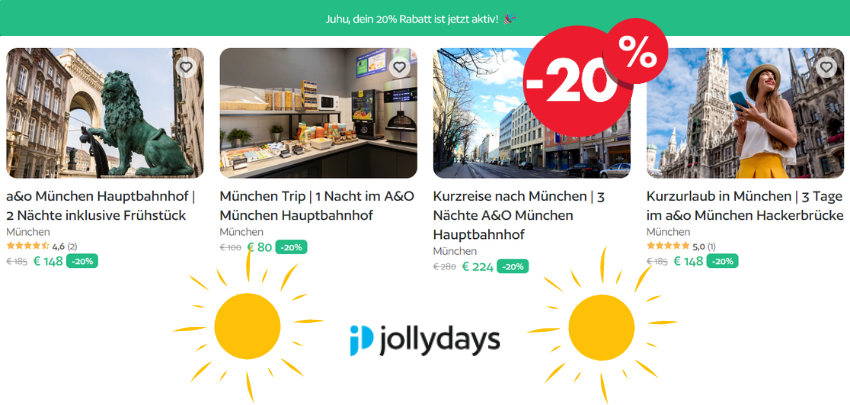Click the right yellow sun graphic
The image size is (850, 405).
point(602,326)
